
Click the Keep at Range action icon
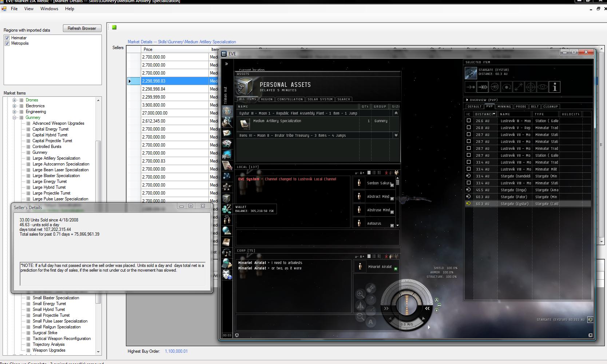[519, 87]
